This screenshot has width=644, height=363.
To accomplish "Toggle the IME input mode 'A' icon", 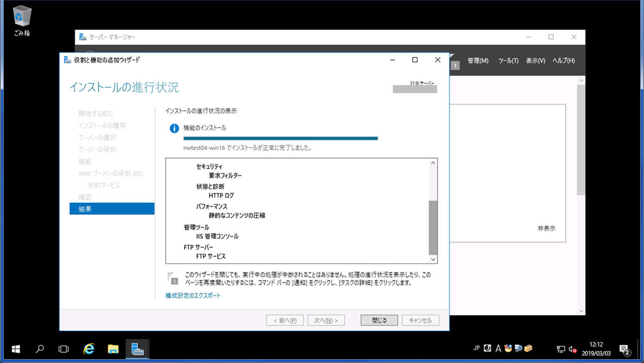I will point(498,349).
